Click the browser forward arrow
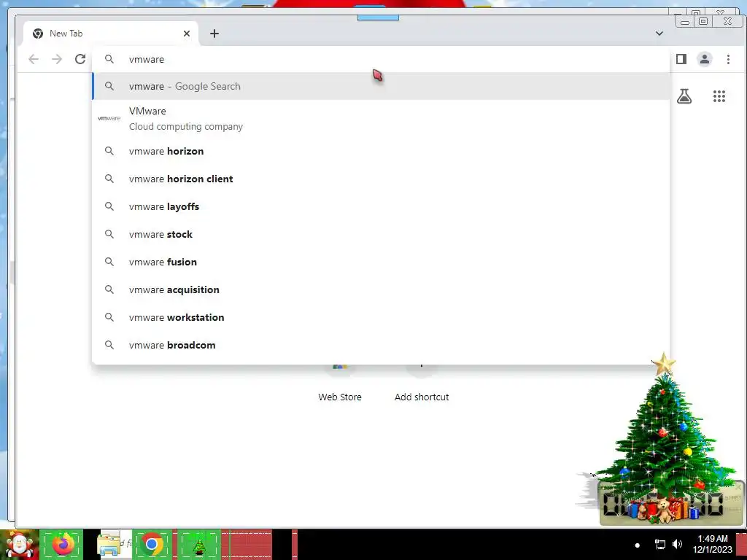The width and height of the screenshot is (747, 560). point(57,59)
